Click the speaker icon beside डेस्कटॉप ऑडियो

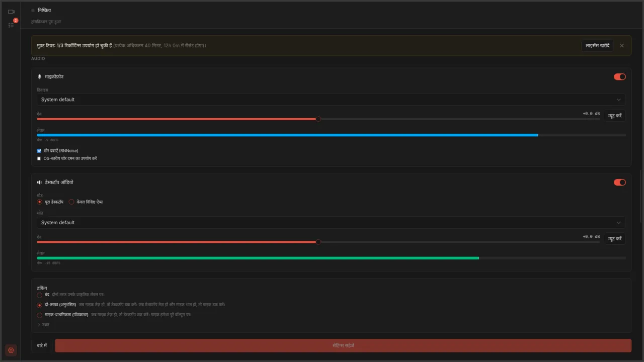pyautogui.click(x=40, y=183)
